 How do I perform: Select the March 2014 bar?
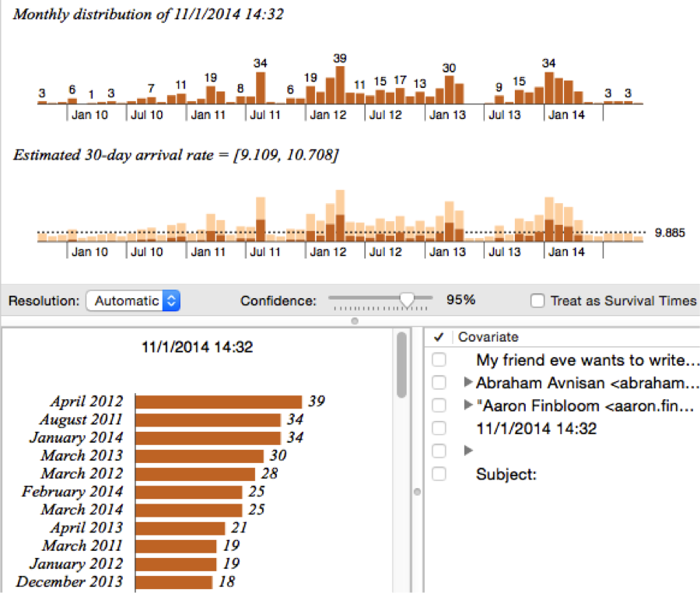pyautogui.click(x=189, y=510)
